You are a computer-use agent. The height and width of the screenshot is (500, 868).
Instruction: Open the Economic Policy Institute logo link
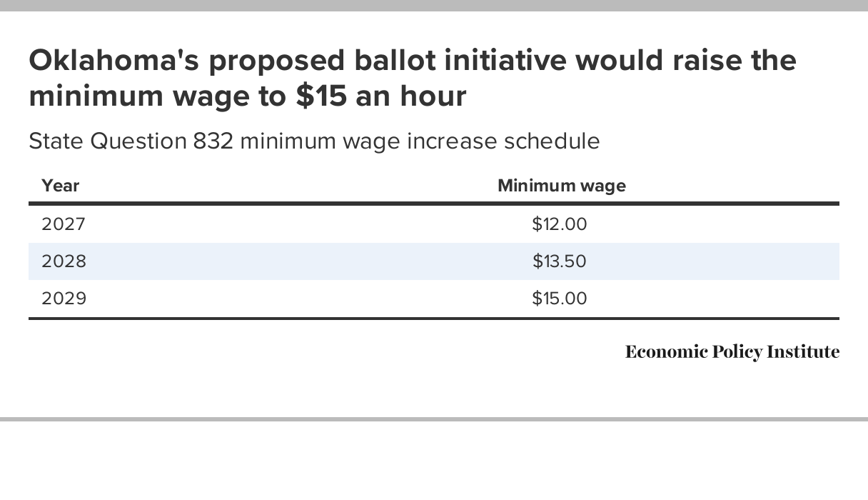point(732,352)
